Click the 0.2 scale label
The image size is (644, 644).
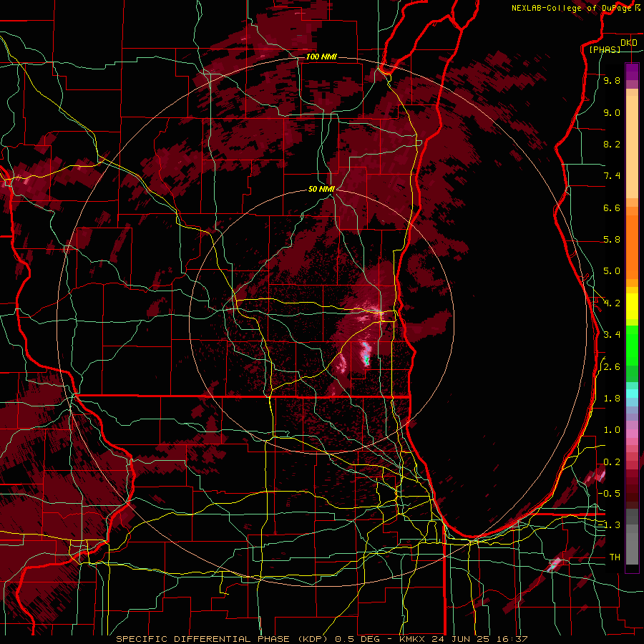coord(612,462)
